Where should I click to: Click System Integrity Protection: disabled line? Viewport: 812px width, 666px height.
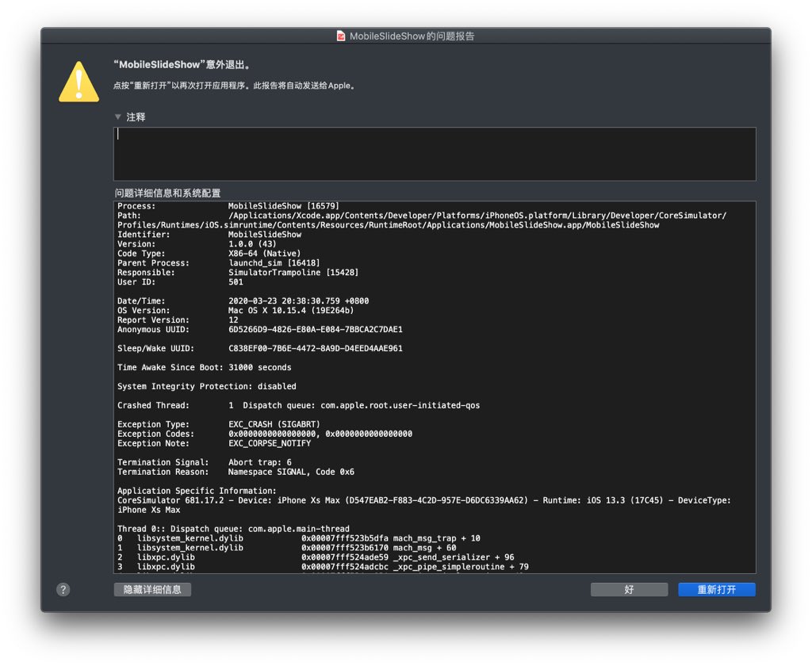tap(207, 386)
